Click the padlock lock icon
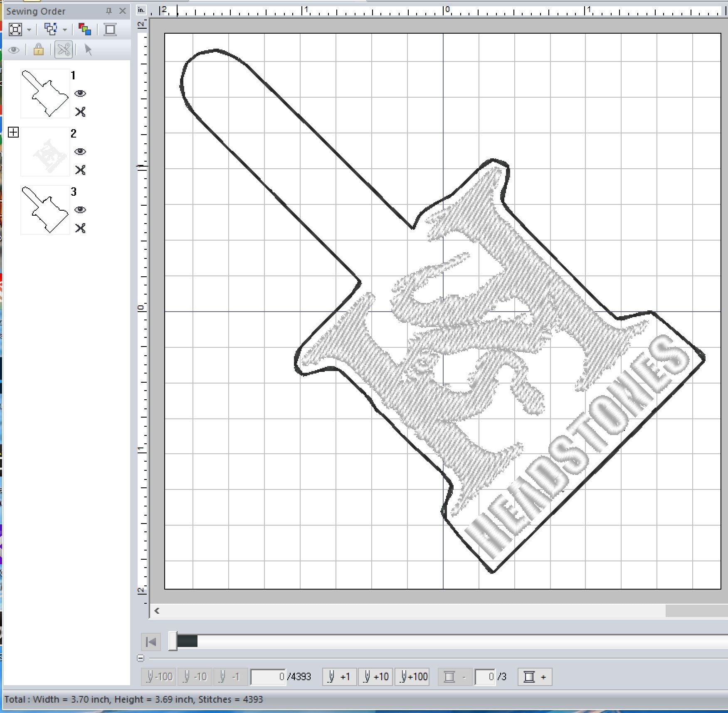The image size is (728, 713). point(39,50)
